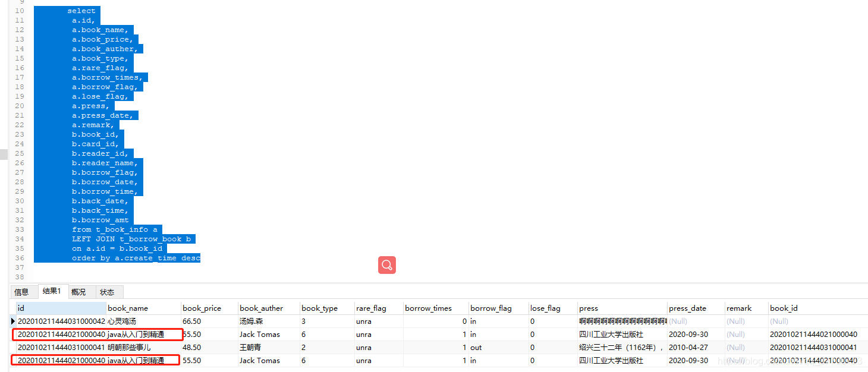Click the borrow_times cell 0 in 心灵鸡汤 row
Viewport: 868px width, 372px height.
[436, 321]
